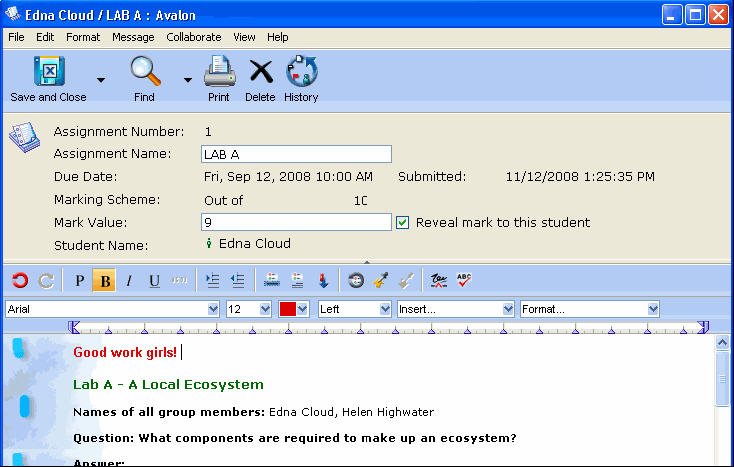Viewport: 734px width, 467px height.
Task: Click the Delete icon
Action: 260,72
